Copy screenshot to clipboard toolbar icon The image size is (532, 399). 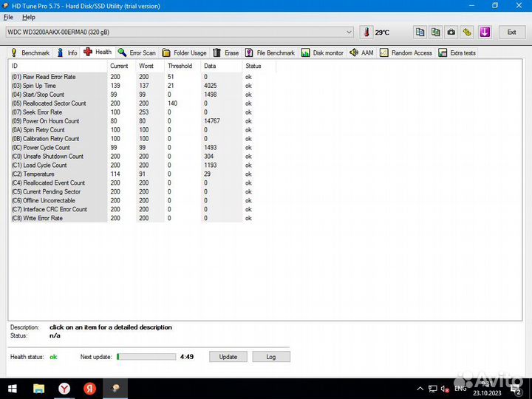[435, 33]
